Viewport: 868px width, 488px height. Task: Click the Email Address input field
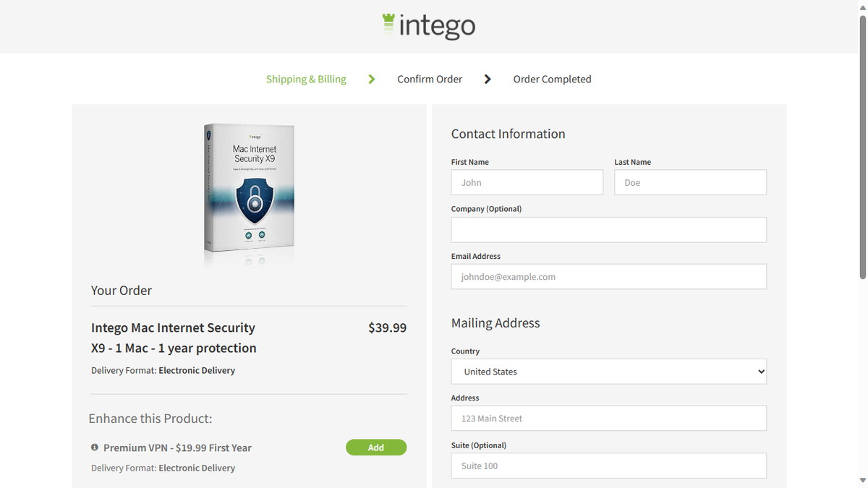click(608, 276)
